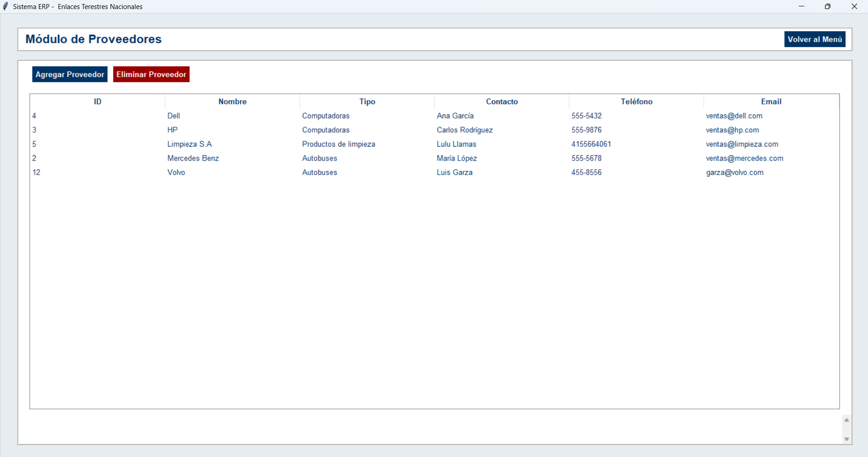Select the Mercedes Benz provider name
868x457 pixels.
193,158
